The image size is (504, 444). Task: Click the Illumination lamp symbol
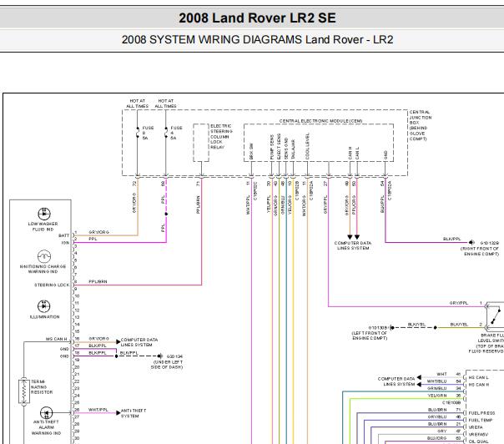(43, 306)
